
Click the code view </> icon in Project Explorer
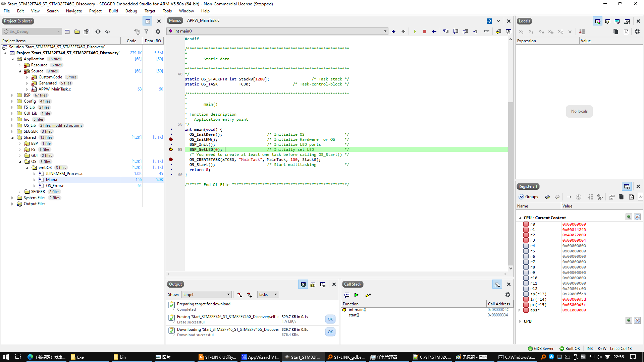108,32
